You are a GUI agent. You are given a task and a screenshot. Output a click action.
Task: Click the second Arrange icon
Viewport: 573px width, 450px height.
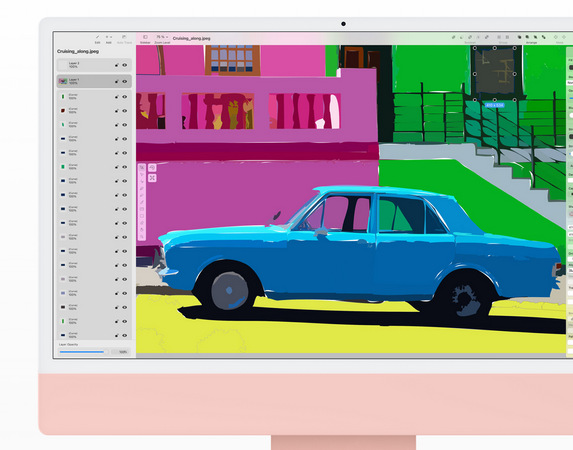(527, 37)
